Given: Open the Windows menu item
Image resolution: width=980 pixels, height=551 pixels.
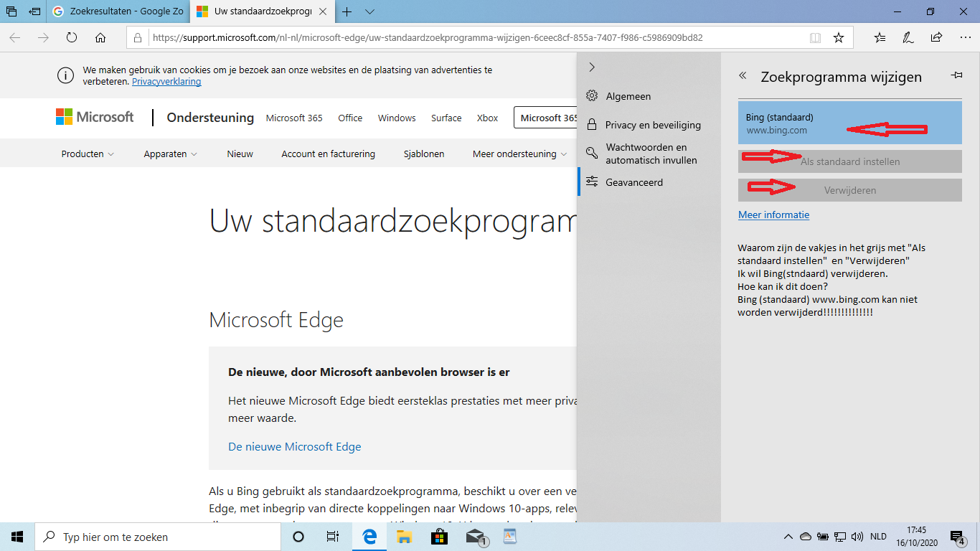Looking at the screenshot, I should pyautogui.click(x=397, y=118).
